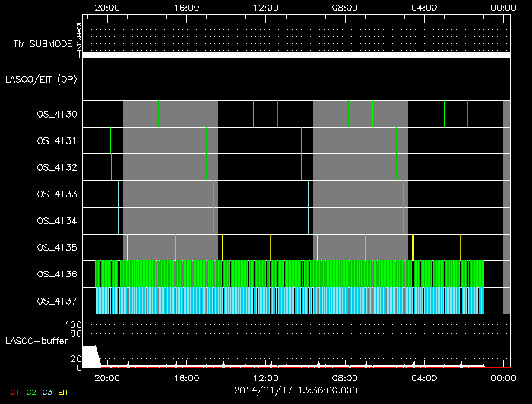Viewport: 532px width, 404px height.
Task: Click the 20:00 label on top axis
Action: click(107, 8)
